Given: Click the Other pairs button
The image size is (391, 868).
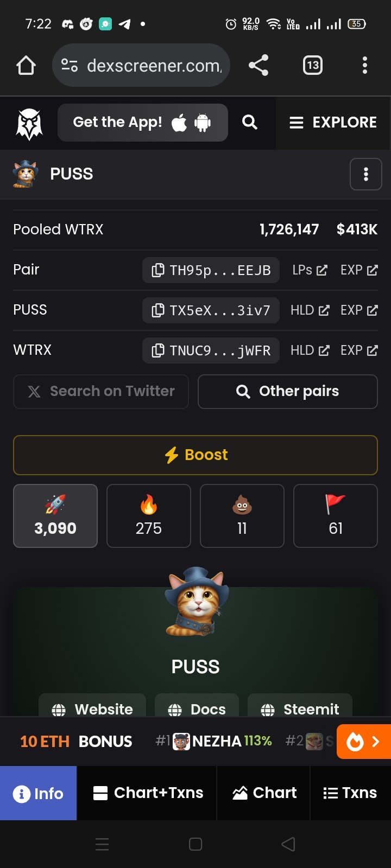Looking at the screenshot, I should pos(288,391).
